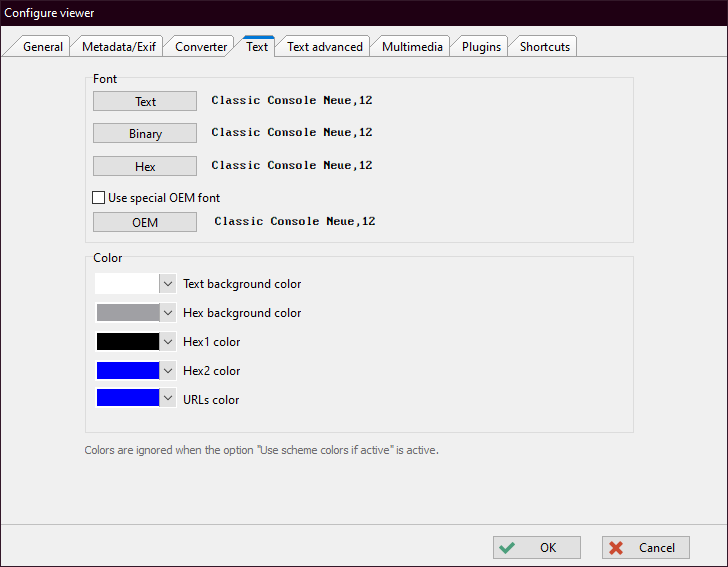Image resolution: width=728 pixels, height=567 pixels.
Task: Expand Hex background color dropdown arrow
Action: (167, 313)
